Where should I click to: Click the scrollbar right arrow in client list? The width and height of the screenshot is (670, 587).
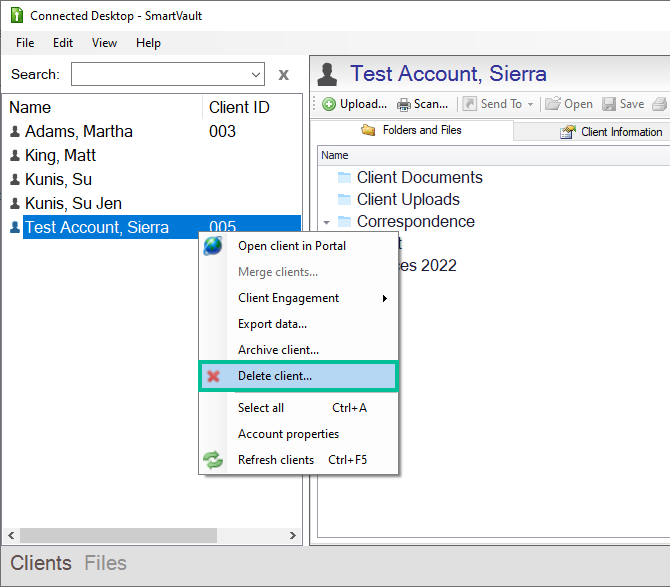293,535
